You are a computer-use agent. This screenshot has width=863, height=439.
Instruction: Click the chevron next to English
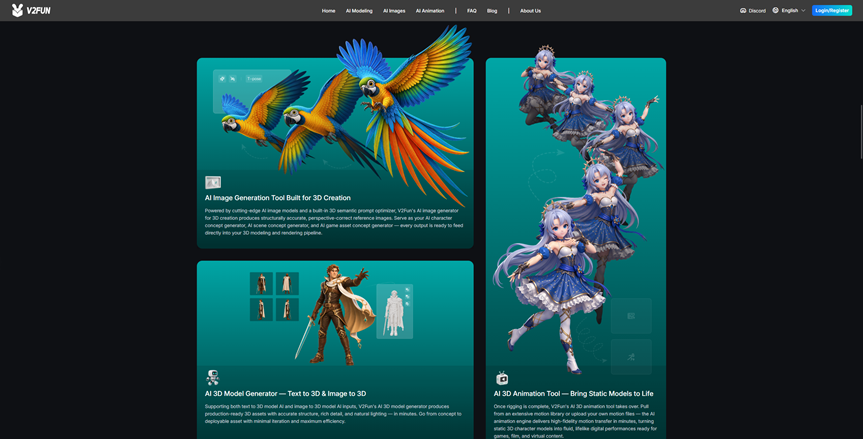(803, 10)
